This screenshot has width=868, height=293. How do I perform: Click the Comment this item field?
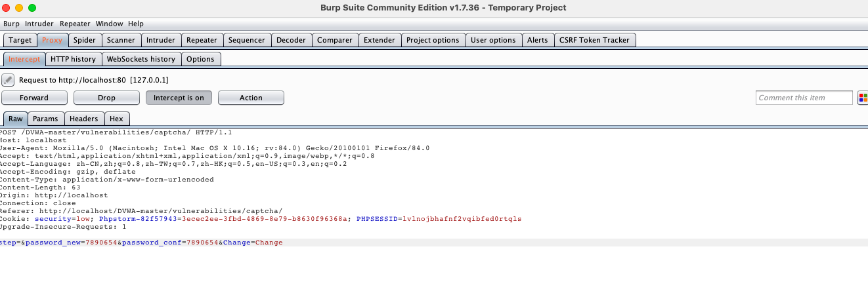click(804, 98)
